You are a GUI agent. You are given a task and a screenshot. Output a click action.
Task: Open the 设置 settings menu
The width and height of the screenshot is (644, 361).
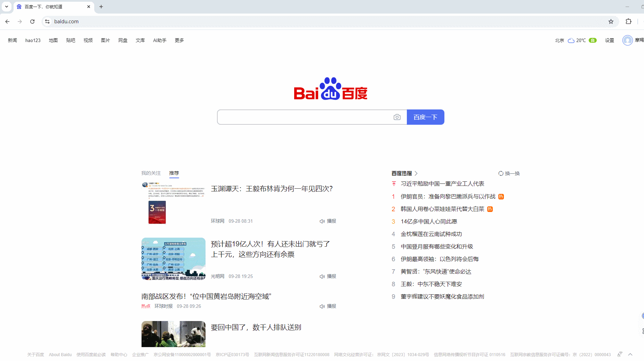610,40
